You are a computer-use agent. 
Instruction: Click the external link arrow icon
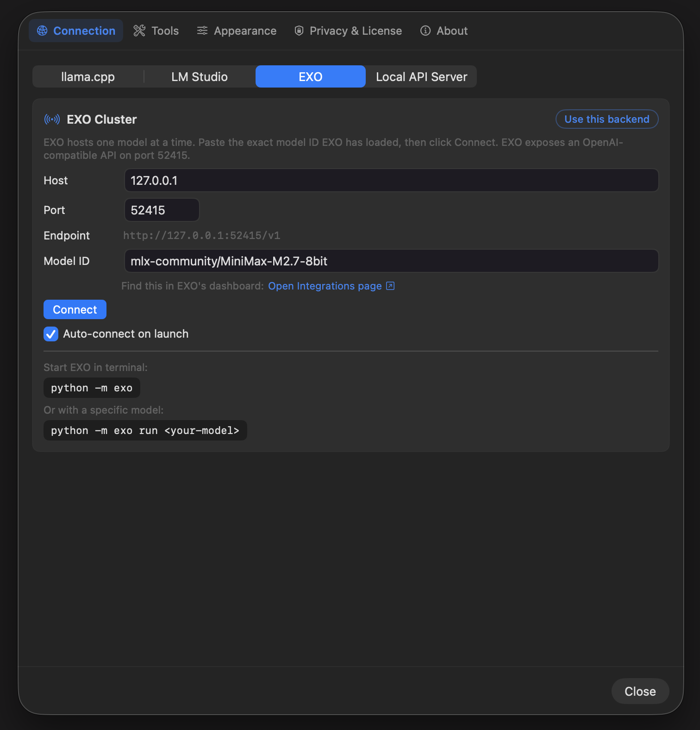click(390, 286)
